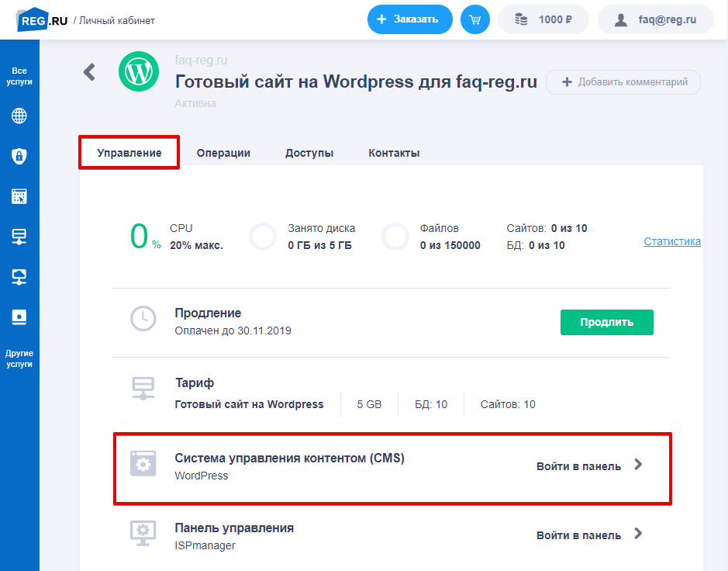The image size is (728, 571).
Task: Select the cloud VPS icon in sidebar
Action: (19, 276)
